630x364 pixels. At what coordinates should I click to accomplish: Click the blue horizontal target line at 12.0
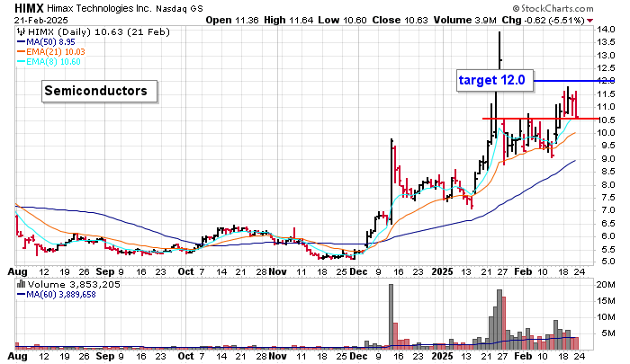[574, 81]
